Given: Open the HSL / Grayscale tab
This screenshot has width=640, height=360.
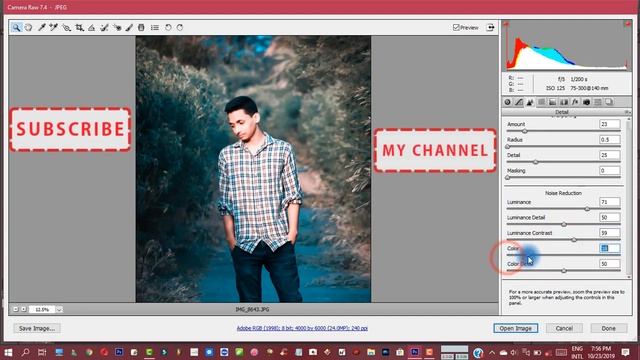Looking at the screenshot, I should tap(541, 102).
